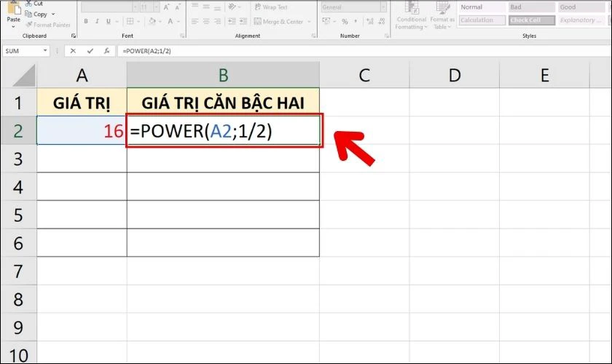This screenshot has height=364, width=612.
Task: Open the Insert Function fx dialog
Action: click(x=106, y=51)
